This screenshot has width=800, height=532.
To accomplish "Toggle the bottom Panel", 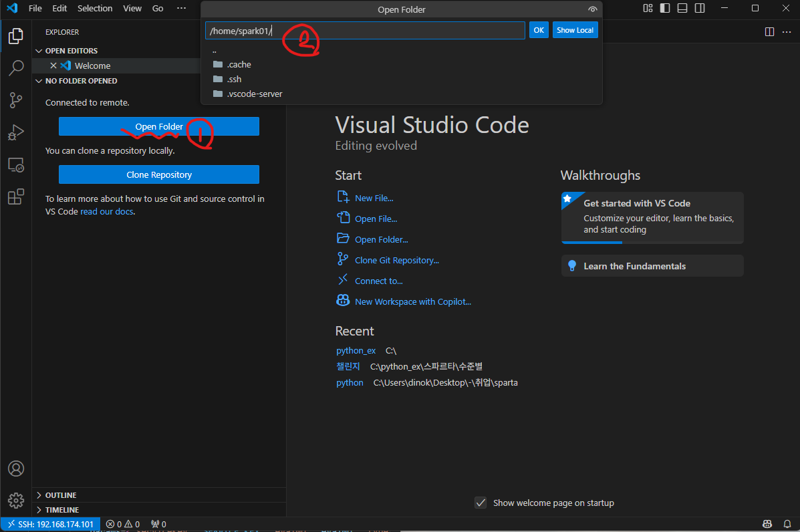I will point(682,8).
